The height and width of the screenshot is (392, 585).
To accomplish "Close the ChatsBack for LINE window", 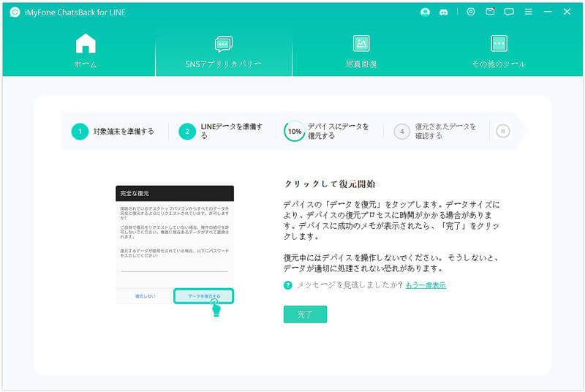I will pos(567,12).
